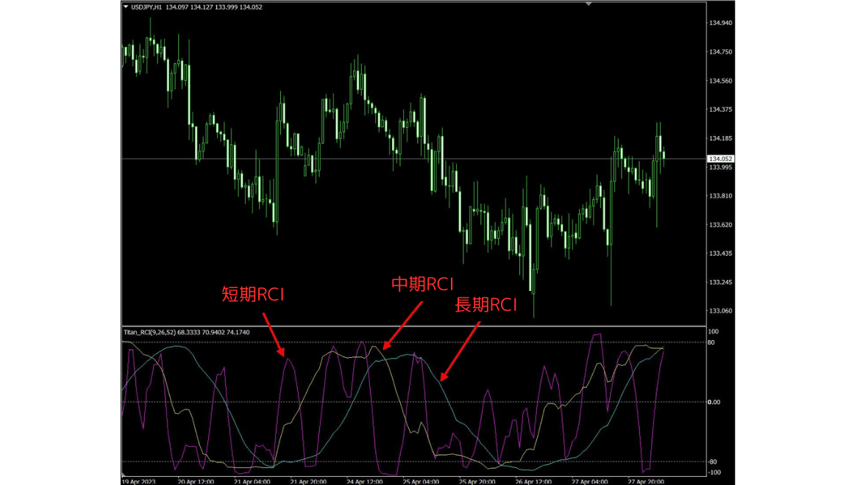Click the Titan_RCI(9,26,52) indicator label
This screenshot has height=485, width=868.
point(149,333)
